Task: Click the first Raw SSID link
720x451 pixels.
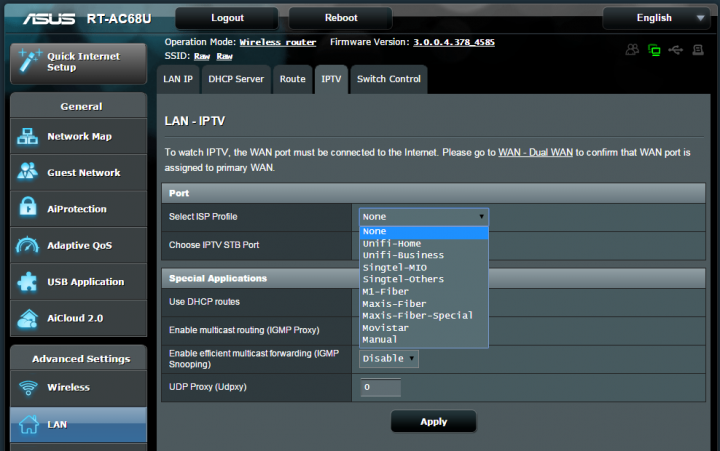Action: pyautogui.click(x=202, y=56)
